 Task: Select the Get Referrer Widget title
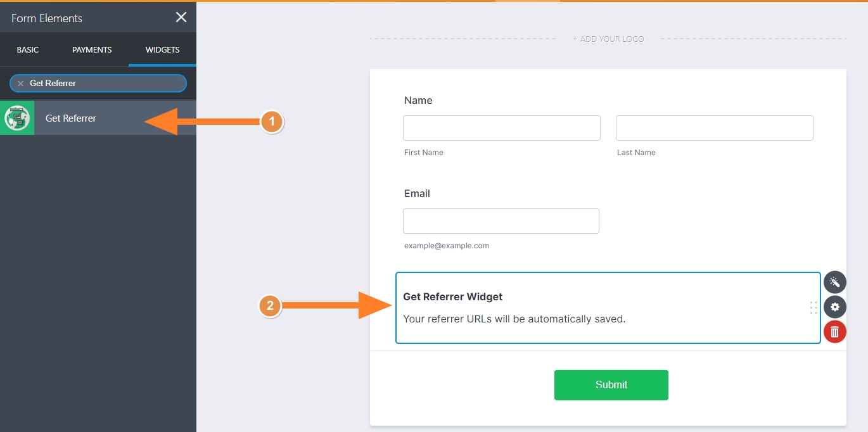click(452, 296)
